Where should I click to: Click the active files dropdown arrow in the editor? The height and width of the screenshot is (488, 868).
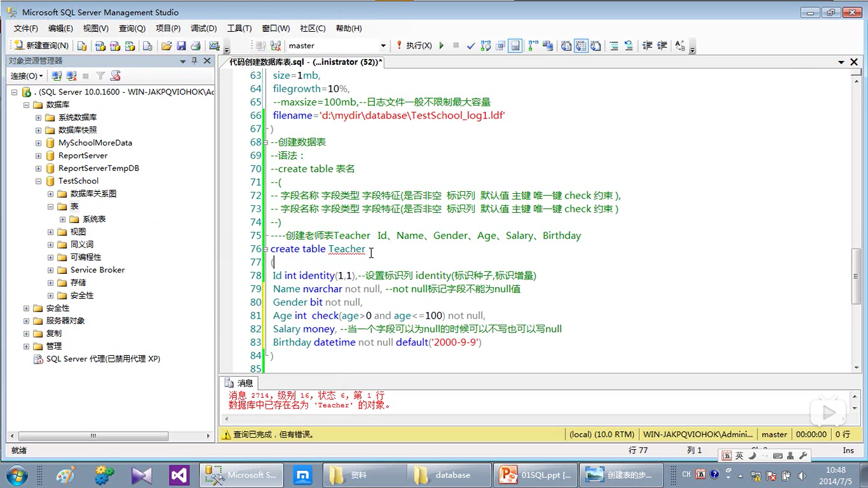pyautogui.click(x=841, y=62)
